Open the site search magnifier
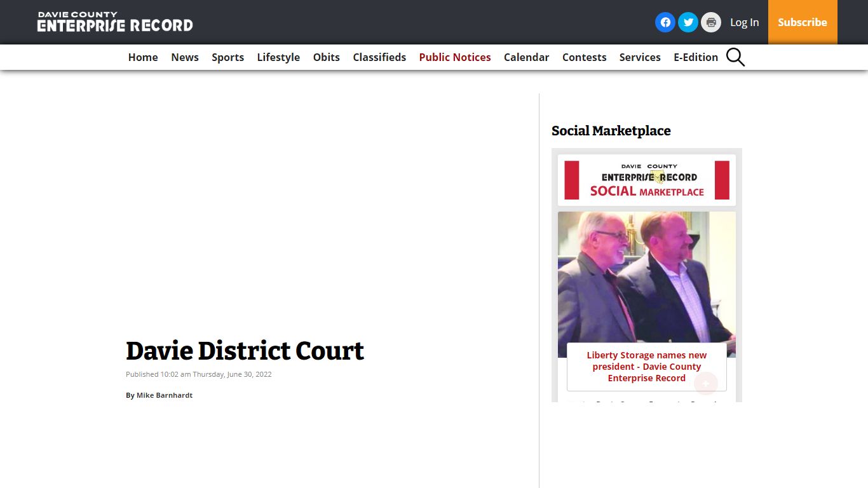 (x=735, y=57)
